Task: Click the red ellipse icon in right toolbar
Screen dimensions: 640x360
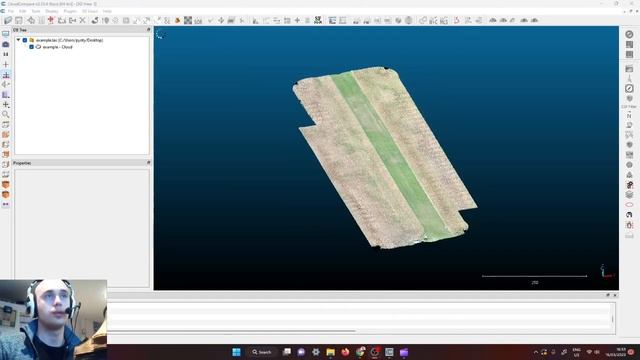Action: [629, 204]
